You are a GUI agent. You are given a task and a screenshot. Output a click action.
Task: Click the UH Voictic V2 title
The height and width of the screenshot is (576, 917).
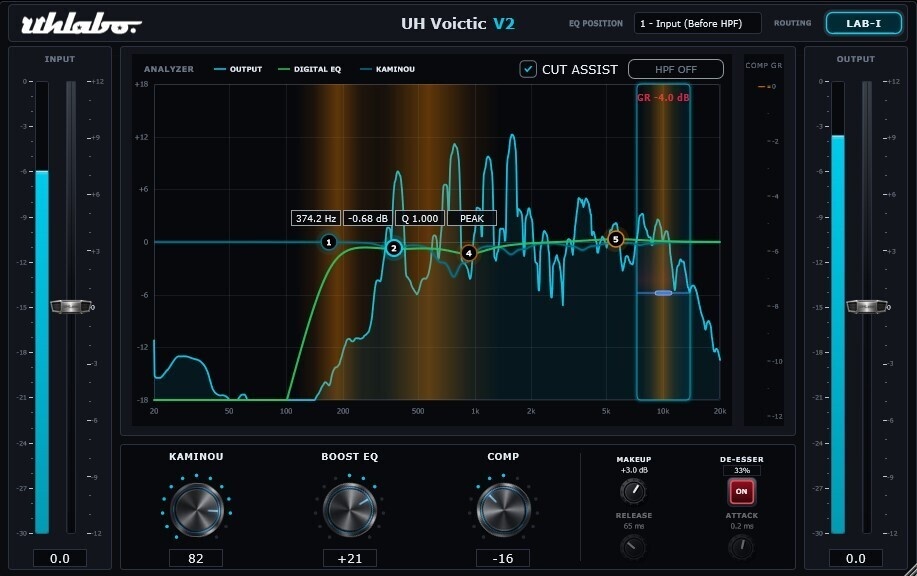tap(457, 23)
